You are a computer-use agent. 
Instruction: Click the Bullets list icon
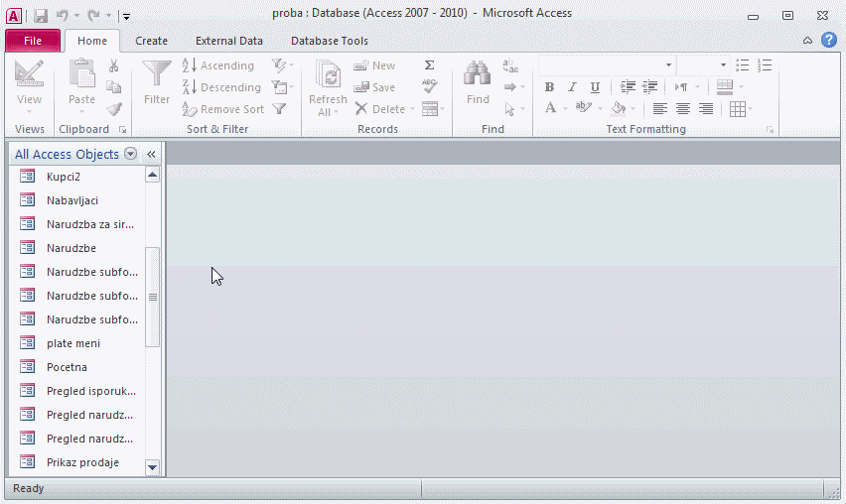click(743, 65)
